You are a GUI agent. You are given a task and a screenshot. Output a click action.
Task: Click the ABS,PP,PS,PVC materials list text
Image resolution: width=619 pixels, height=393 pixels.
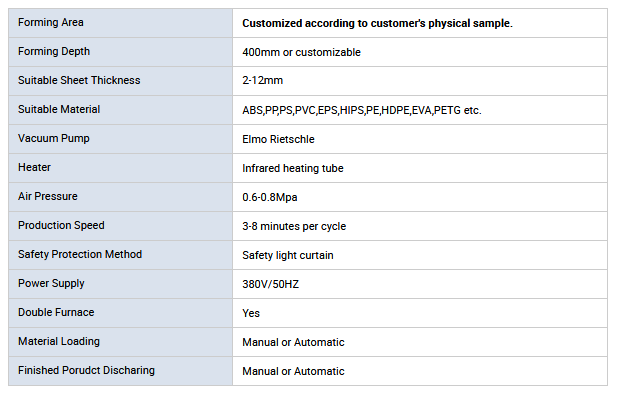[x=362, y=110]
